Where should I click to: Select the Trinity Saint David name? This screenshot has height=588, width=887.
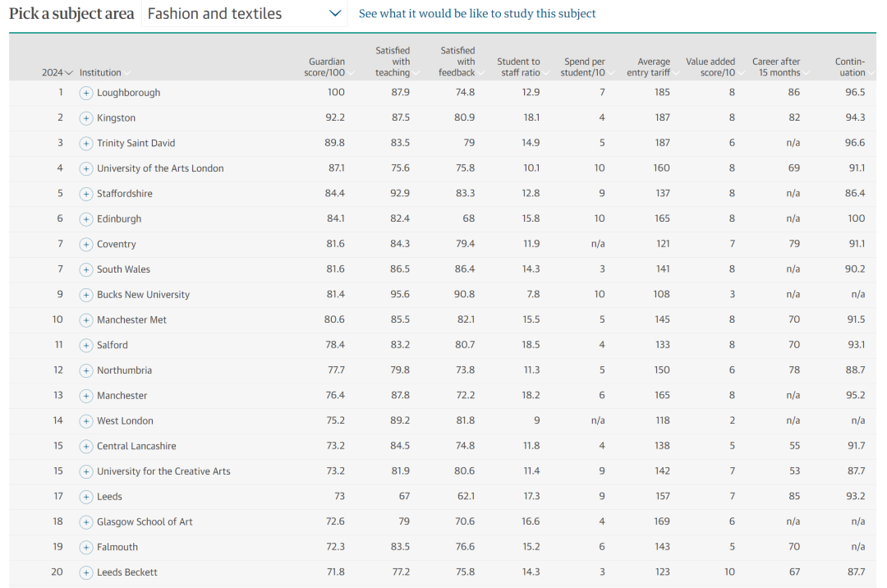coord(136,143)
